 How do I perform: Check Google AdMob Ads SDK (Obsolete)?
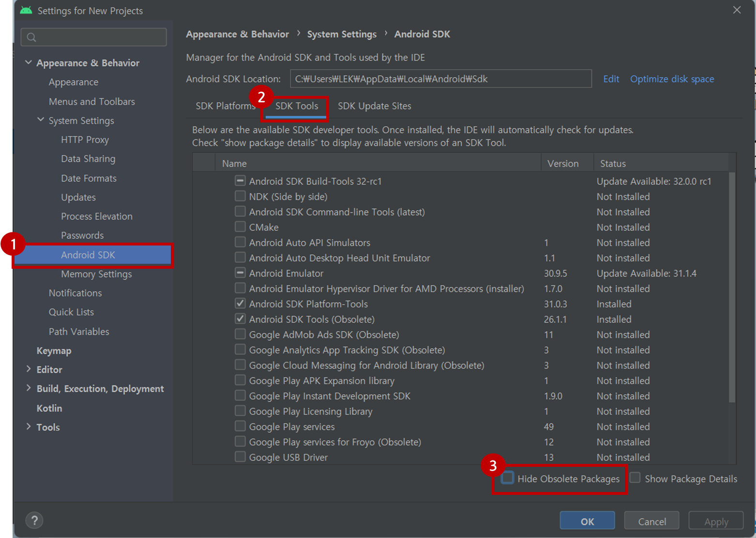point(240,334)
